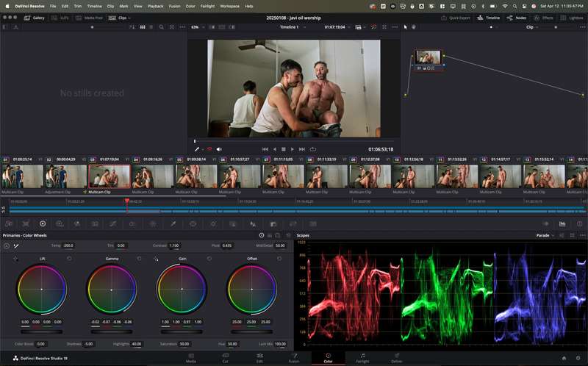This screenshot has width=588, height=366.
Task: Open the viewer zoom 63% dropdown
Action: tap(198, 27)
